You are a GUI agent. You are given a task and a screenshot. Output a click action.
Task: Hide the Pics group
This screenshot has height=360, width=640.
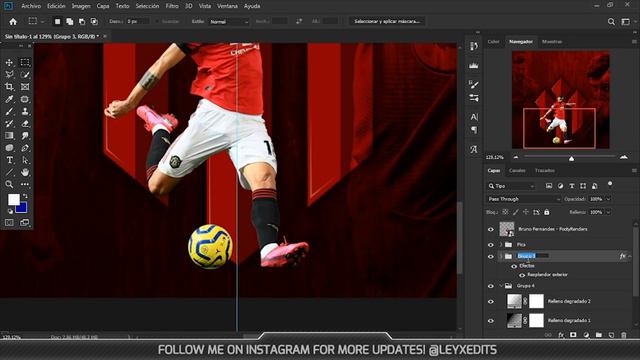491,245
